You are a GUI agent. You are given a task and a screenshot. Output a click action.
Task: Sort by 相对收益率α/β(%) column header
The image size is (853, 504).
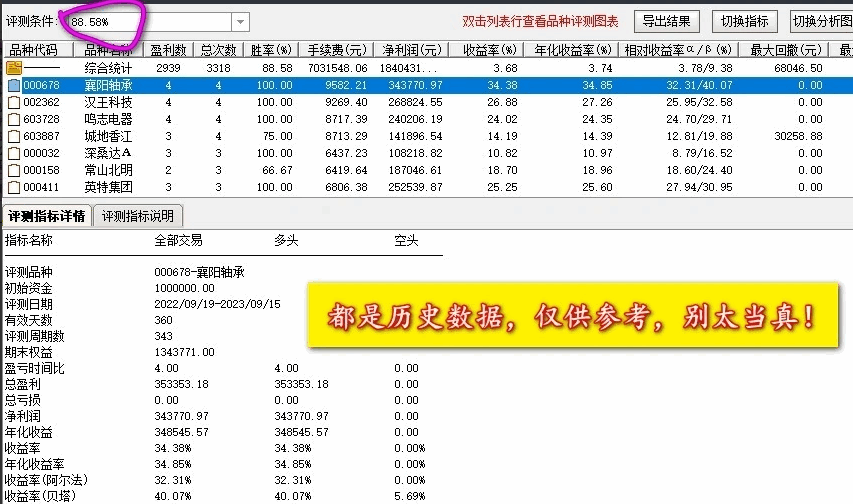coord(678,50)
